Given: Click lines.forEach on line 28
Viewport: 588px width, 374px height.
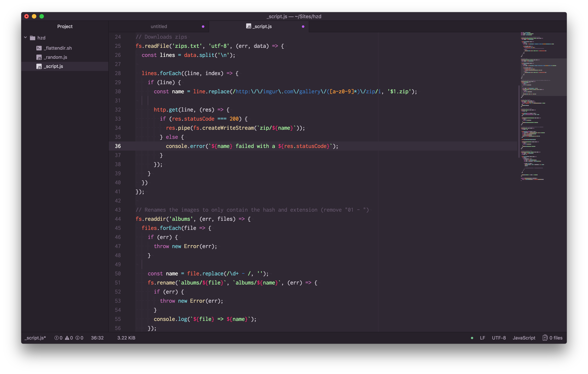Looking at the screenshot, I should (161, 73).
